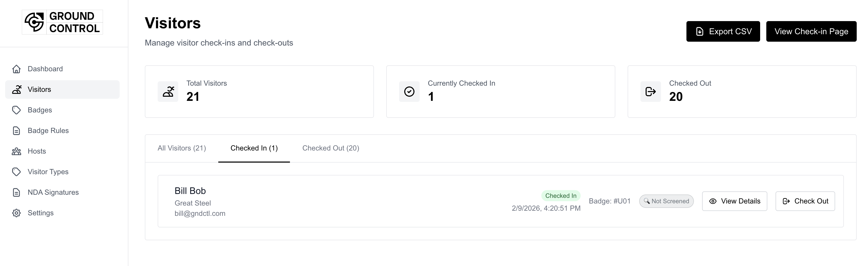Click the Not Screened status badge
The width and height of the screenshot is (868, 266).
click(666, 201)
